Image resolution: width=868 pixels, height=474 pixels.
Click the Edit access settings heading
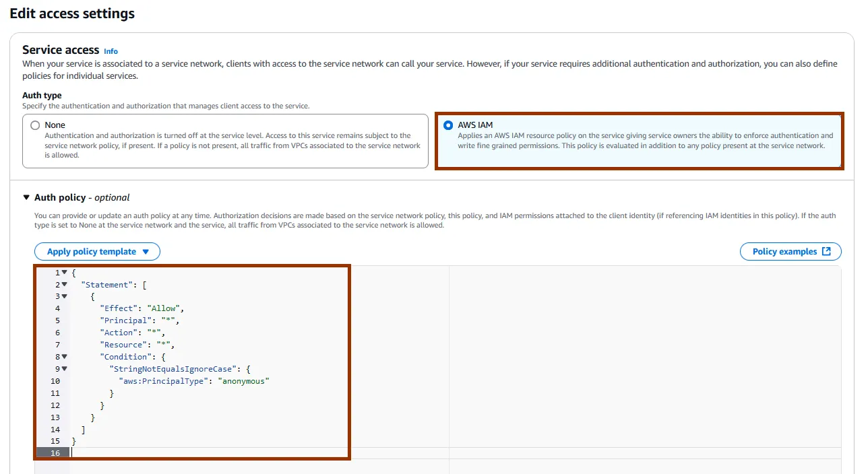(x=72, y=13)
